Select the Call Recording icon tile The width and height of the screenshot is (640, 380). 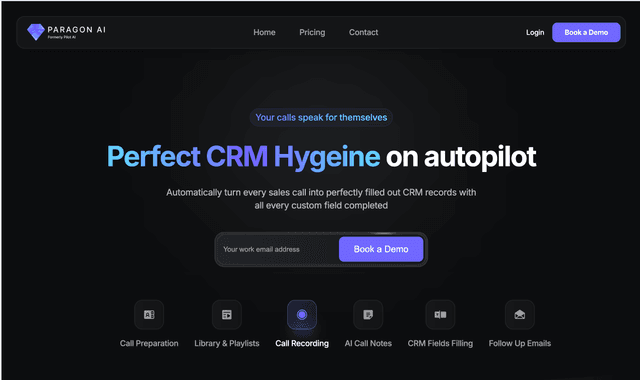pos(302,315)
